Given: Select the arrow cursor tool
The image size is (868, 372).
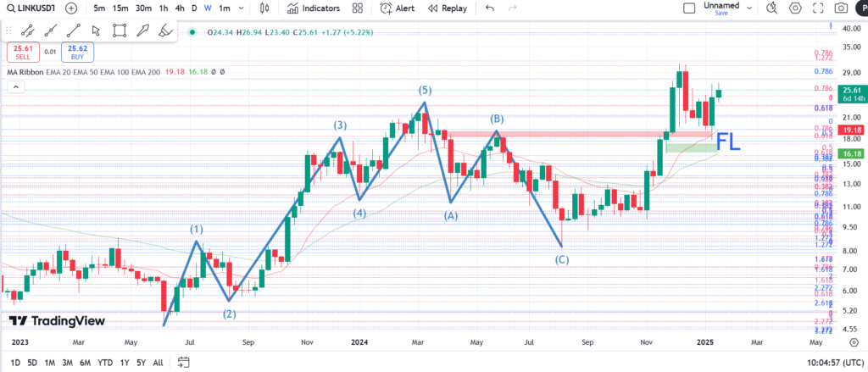Looking at the screenshot, I should click(x=96, y=31).
